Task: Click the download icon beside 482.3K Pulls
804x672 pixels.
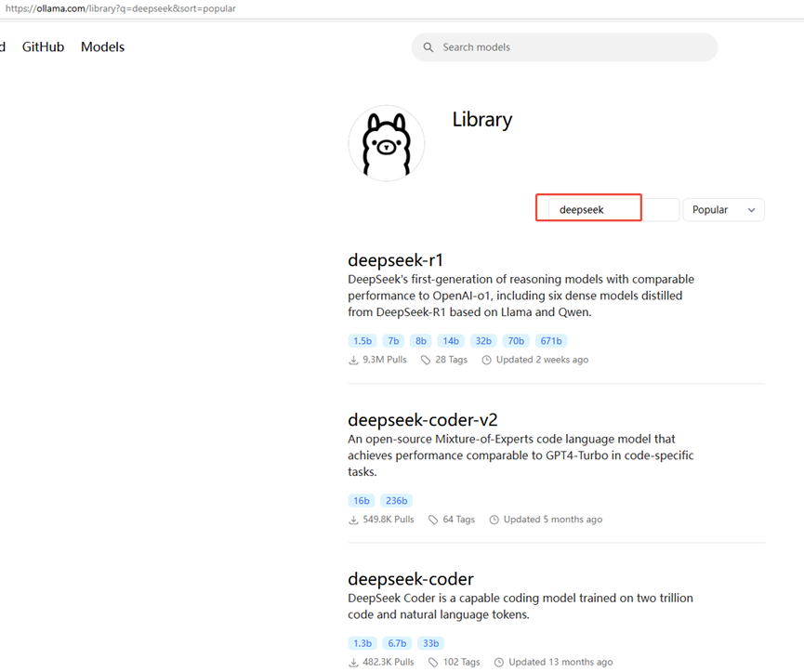Action: click(353, 663)
